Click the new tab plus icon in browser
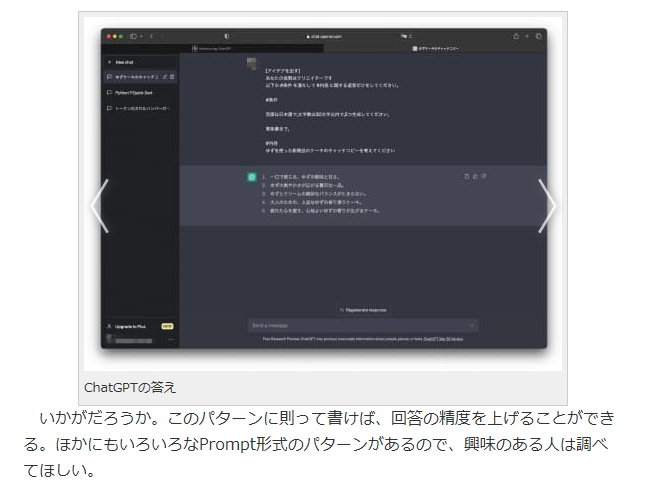The image size is (648, 487). tap(528, 36)
